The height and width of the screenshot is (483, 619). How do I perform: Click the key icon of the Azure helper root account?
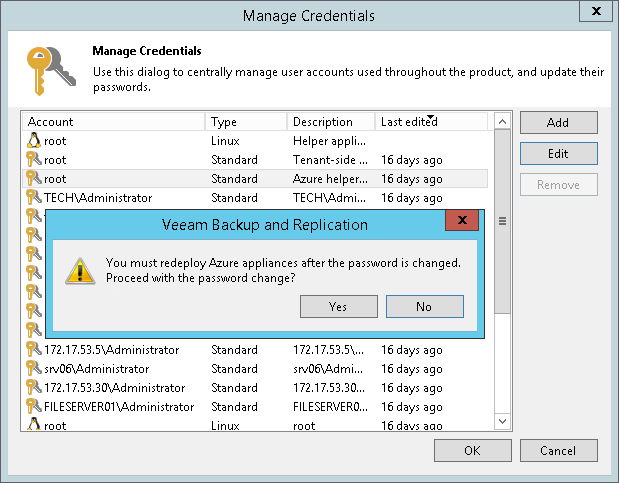pyautogui.click(x=33, y=179)
